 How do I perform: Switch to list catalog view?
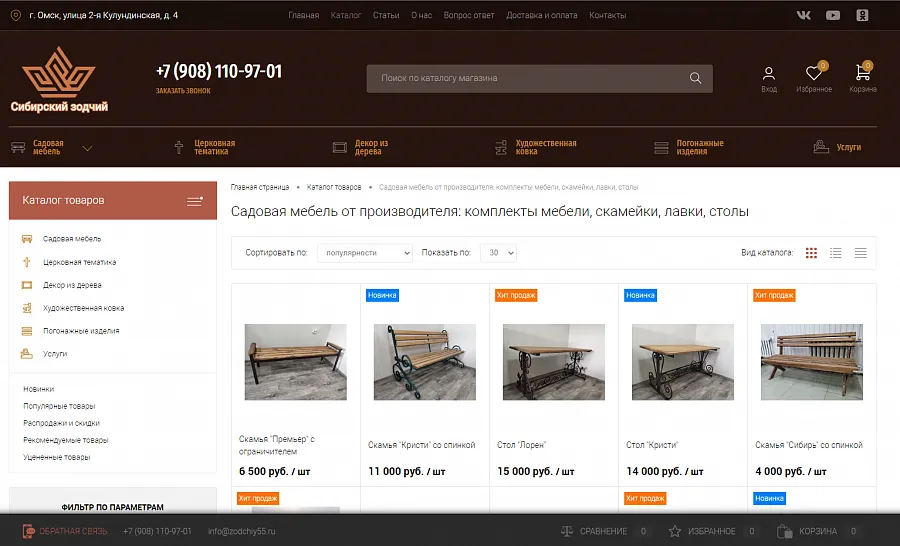point(836,253)
